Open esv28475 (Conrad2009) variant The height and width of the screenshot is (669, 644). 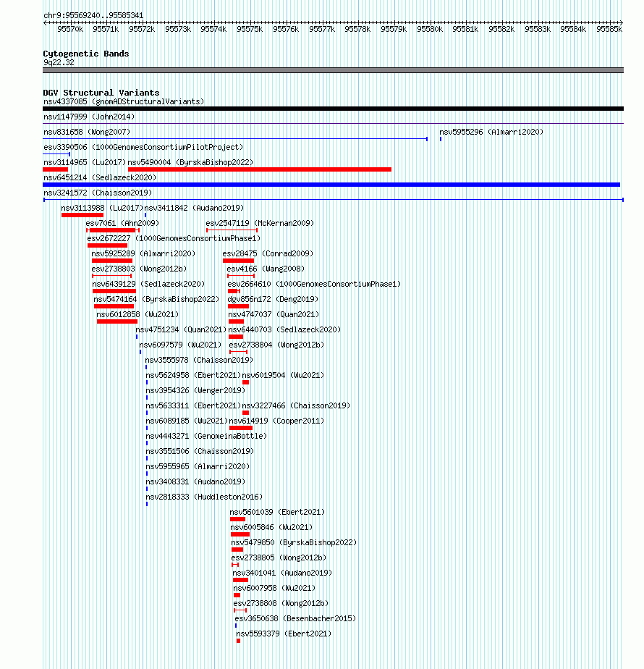click(x=268, y=254)
